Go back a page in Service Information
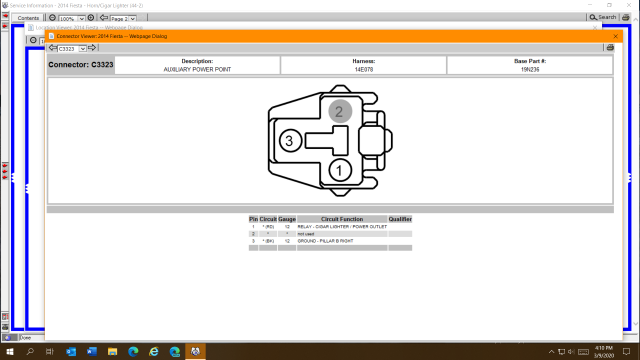 pyautogui.click(x=104, y=18)
